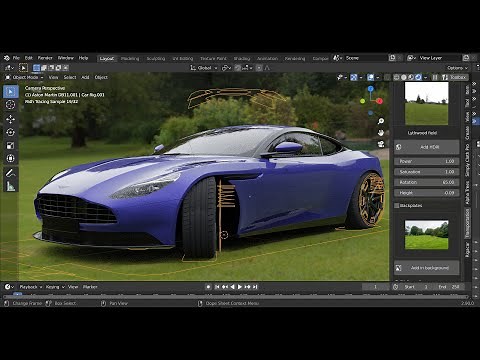Open the Object Mode dropdown
Image resolution: width=480 pixels, height=360 pixels.
24,77
